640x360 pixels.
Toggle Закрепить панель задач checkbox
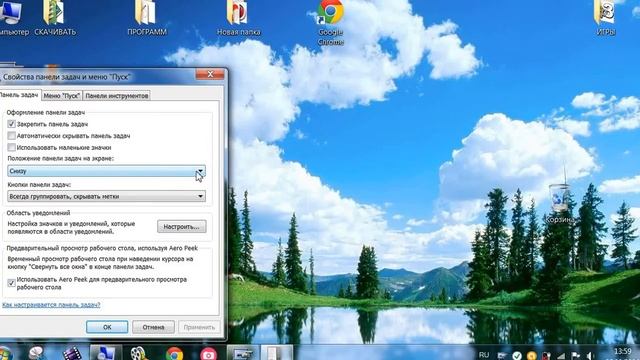(x=11, y=124)
